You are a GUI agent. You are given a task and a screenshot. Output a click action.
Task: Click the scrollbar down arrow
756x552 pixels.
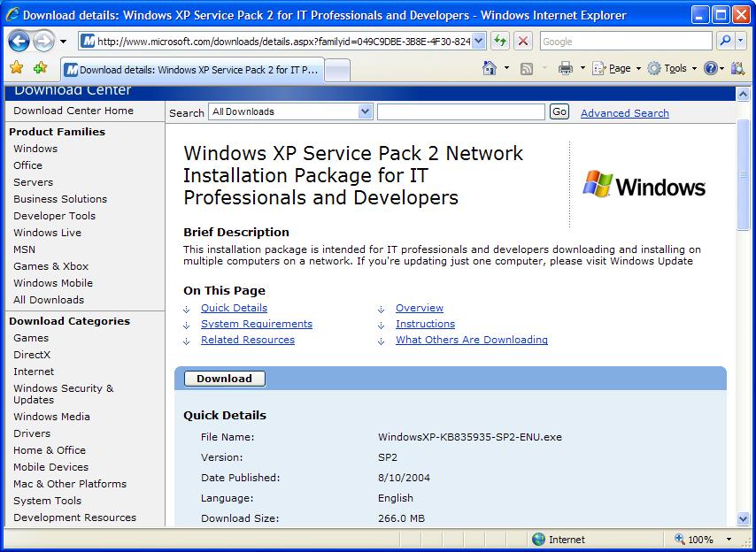pyautogui.click(x=743, y=518)
